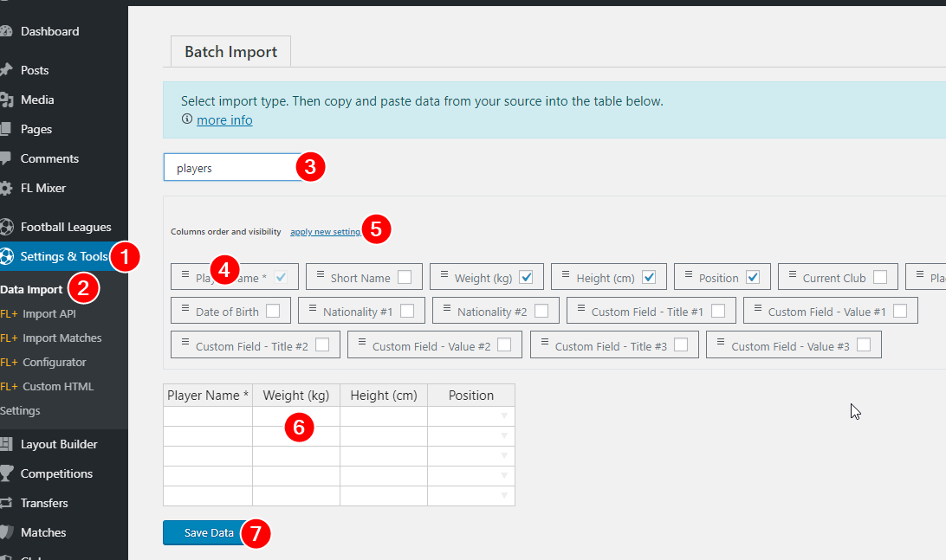946x560 pixels.
Task: Click drag handle on Weight (kg) column
Action: (x=444, y=274)
